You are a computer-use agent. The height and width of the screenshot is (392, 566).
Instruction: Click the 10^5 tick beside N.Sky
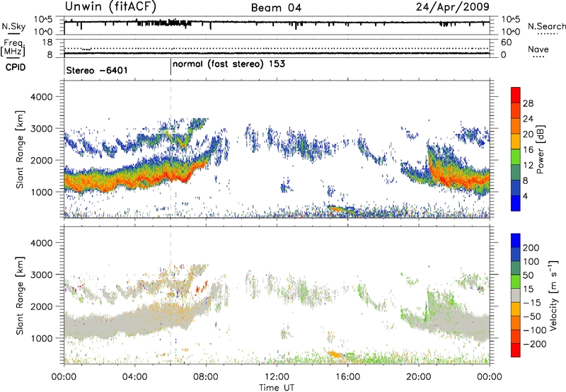point(43,20)
